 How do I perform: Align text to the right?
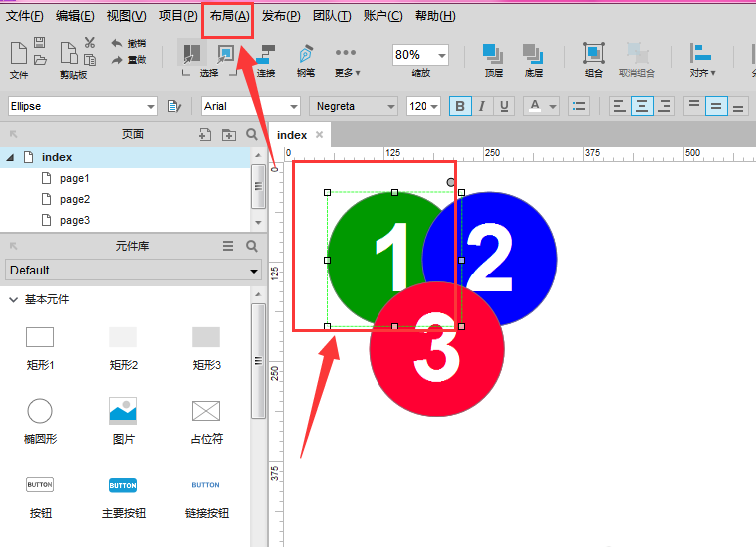coord(664,106)
